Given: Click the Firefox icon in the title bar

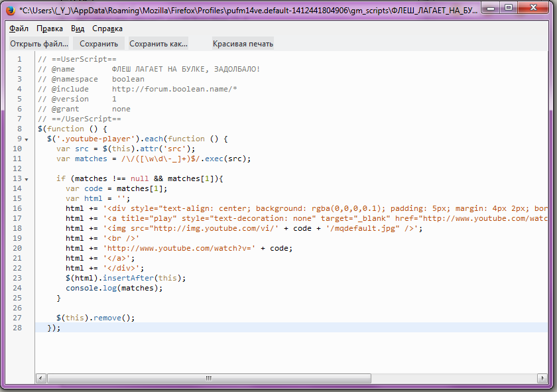Looking at the screenshot, I should [x=10, y=9].
